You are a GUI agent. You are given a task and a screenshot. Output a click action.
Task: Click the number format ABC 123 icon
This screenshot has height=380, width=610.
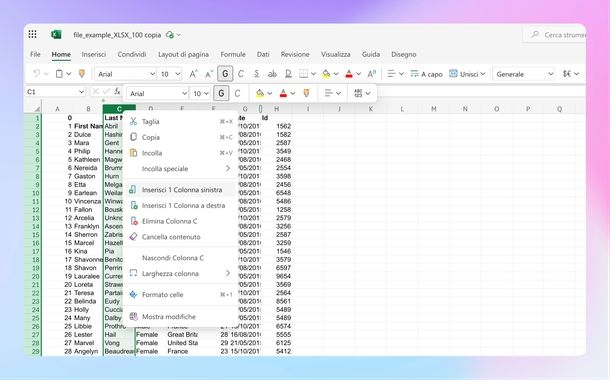pyautogui.click(x=358, y=93)
